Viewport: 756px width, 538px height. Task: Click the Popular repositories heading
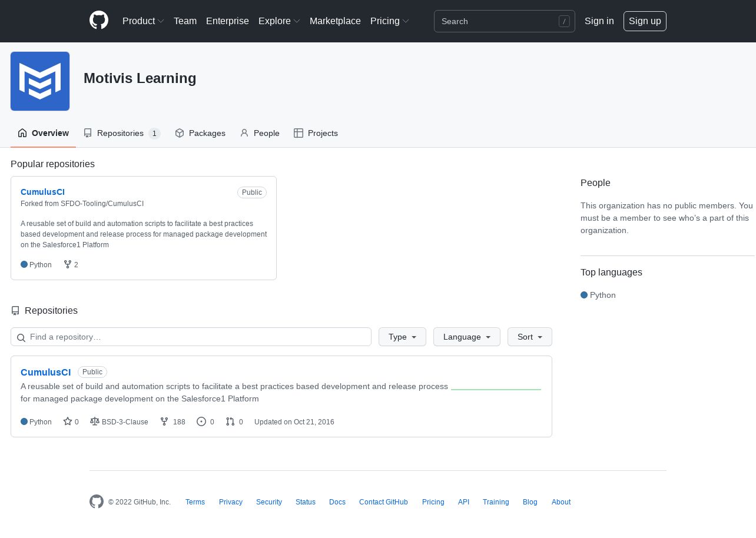coord(52,164)
